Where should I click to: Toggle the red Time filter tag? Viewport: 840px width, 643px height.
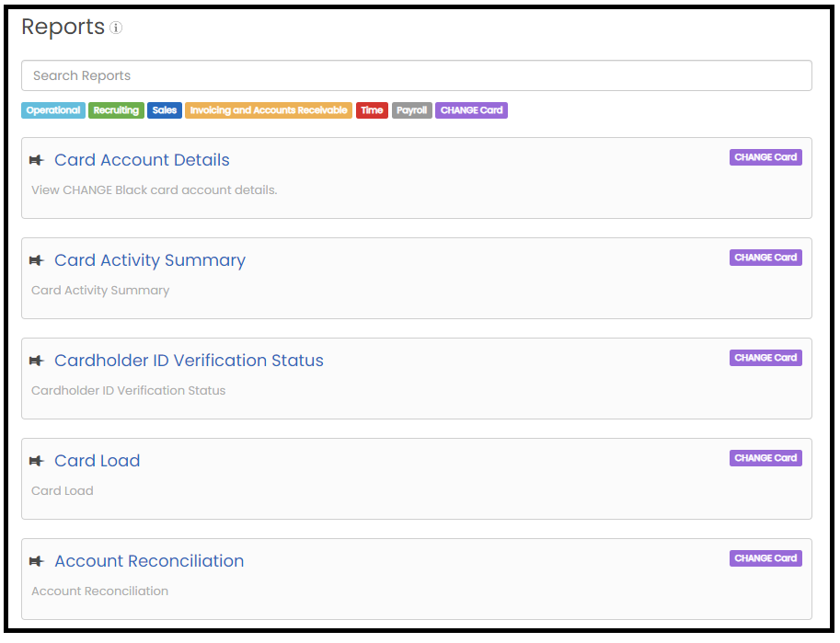[x=372, y=110]
